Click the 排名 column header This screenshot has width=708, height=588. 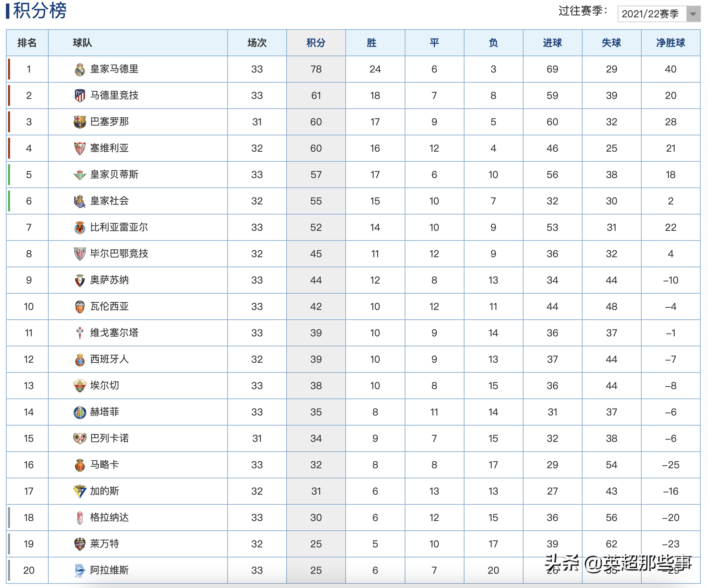click(x=27, y=43)
